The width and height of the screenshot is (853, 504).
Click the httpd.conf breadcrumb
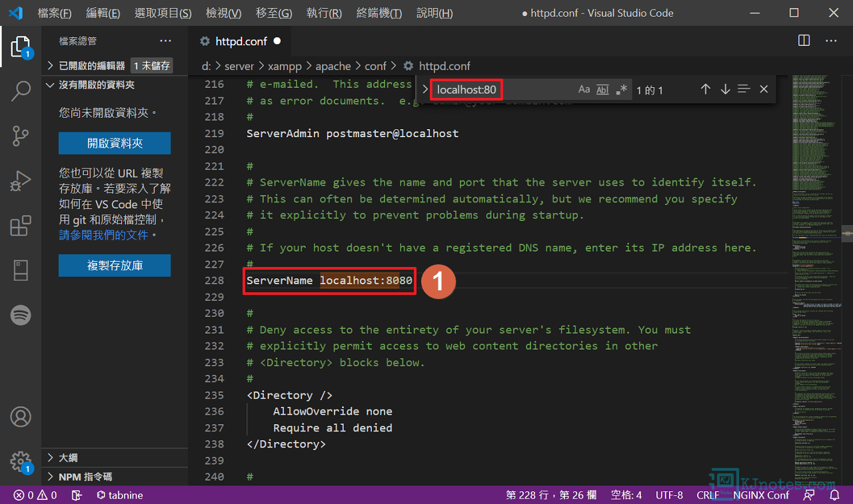tap(444, 66)
